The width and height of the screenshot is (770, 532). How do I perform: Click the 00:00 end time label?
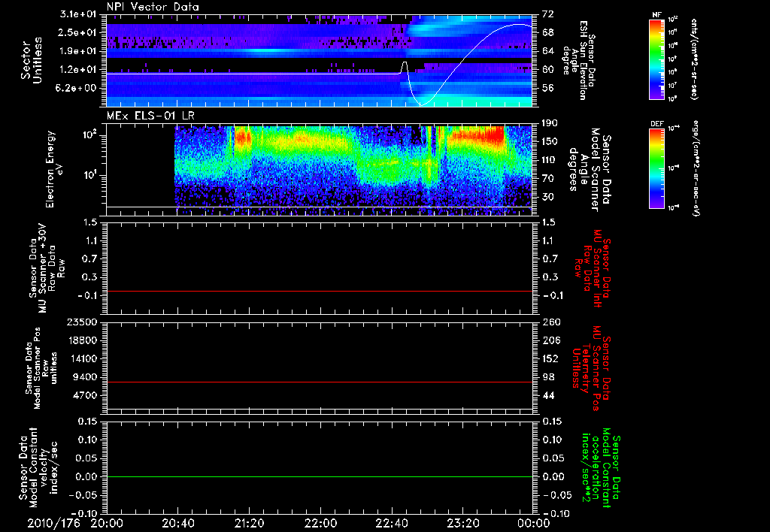[535, 523]
